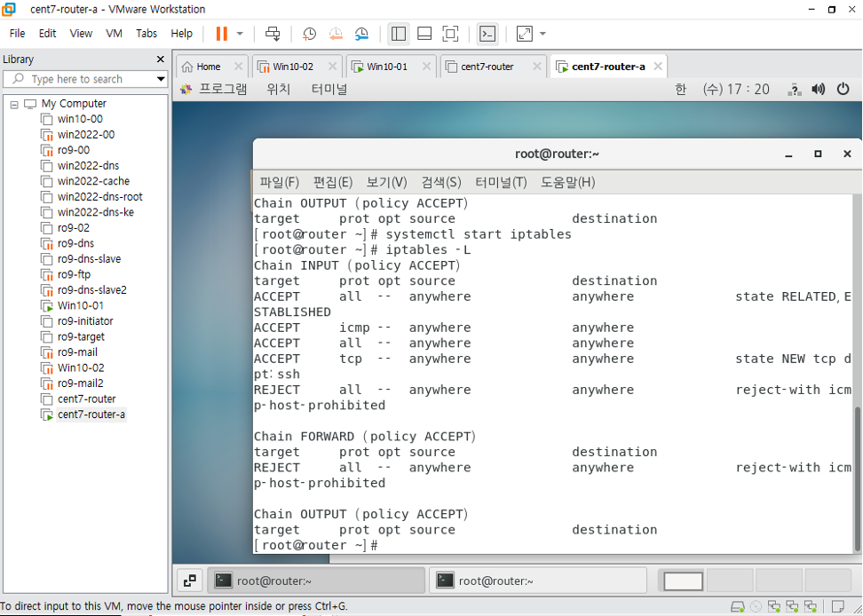863x616 pixels.
Task: Open the console view icon
Action: click(487, 34)
